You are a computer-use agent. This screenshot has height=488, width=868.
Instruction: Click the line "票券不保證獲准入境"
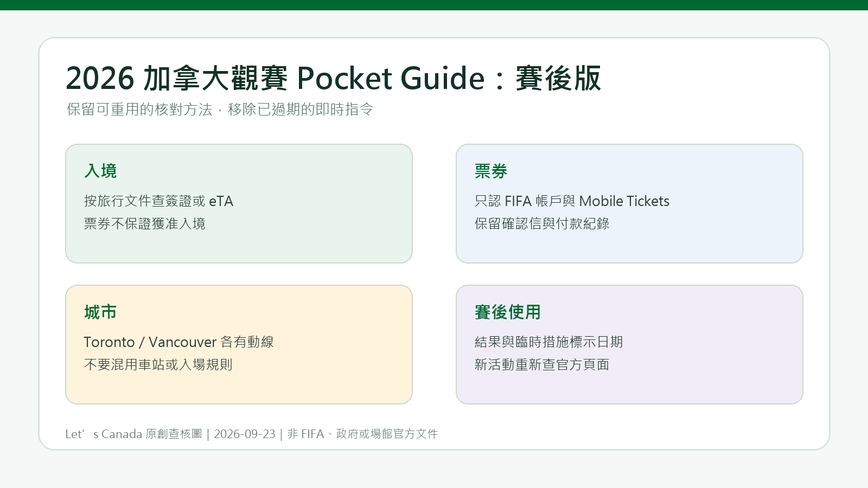point(145,224)
